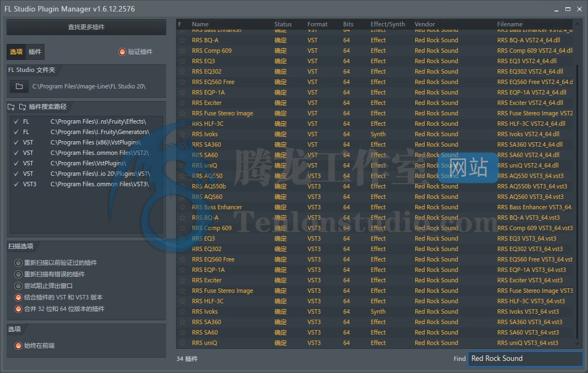Toggle star on RRS AQ560 VST3_64.vst3 row
Screen dimensions: 588x373
point(182,197)
